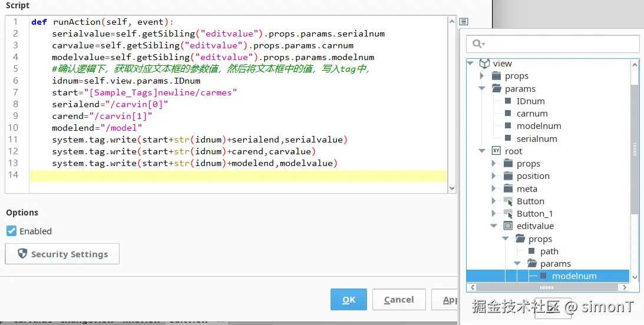Click the green Chinese comment line

click(211, 69)
